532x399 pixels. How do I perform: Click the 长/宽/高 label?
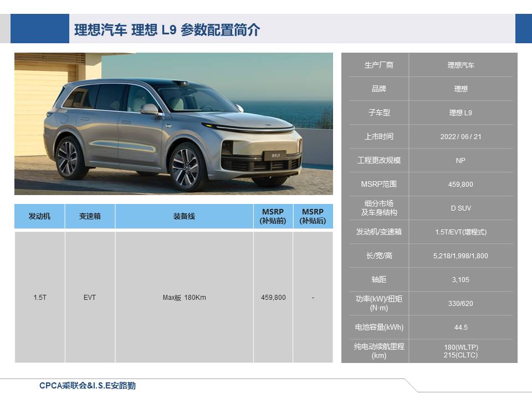[379, 255]
